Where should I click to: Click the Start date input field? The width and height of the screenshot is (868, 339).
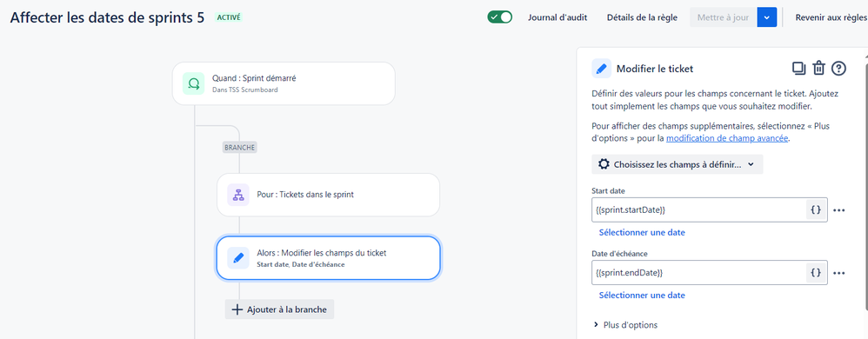click(x=698, y=210)
